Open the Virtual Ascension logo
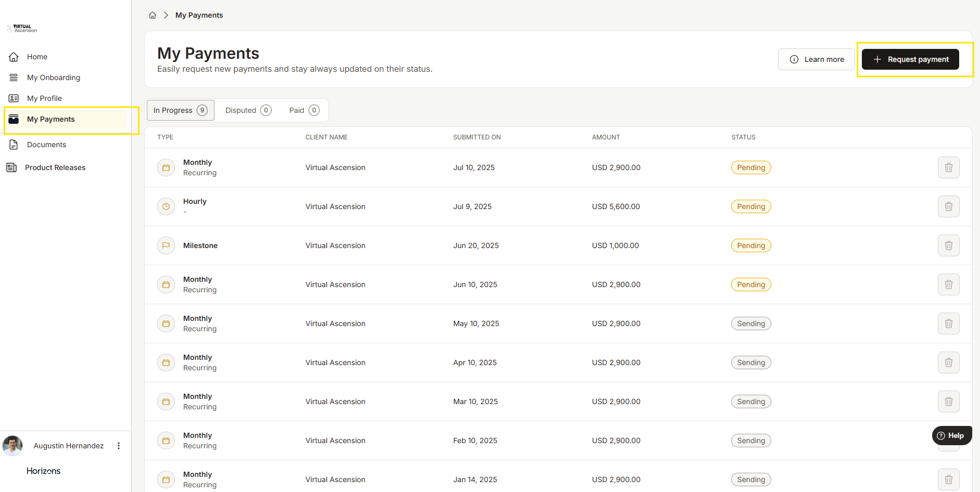The image size is (980, 492). pos(22,28)
